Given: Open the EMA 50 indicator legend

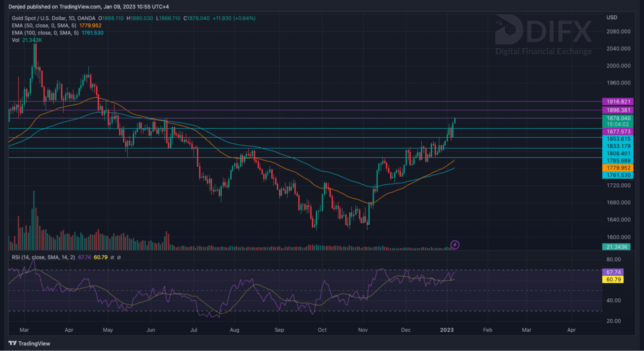Looking at the screenshot, I should pos(44,25).
